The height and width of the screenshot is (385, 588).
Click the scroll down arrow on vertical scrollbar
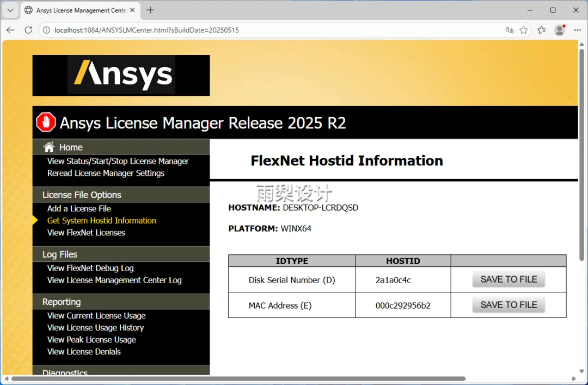click(581, 371)
